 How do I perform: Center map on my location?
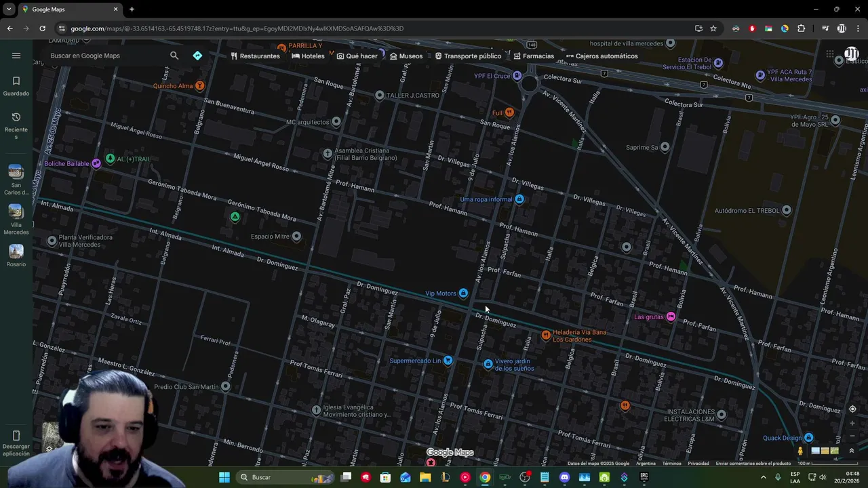coord(852,409)
